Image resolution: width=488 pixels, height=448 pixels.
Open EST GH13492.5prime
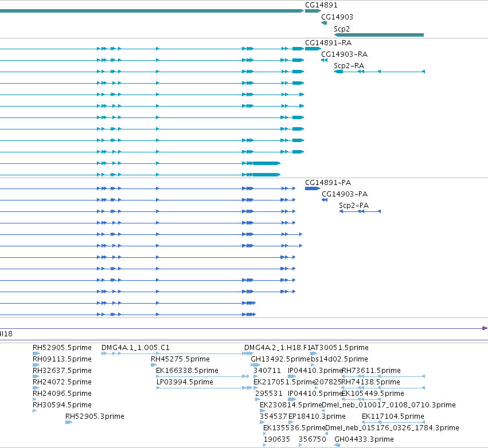point(280,359)
